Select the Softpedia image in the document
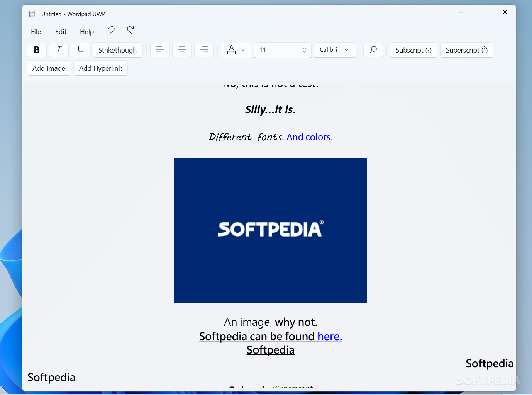Image resolution: width=532 pixels, height=395 pixels. coord(271,230)
